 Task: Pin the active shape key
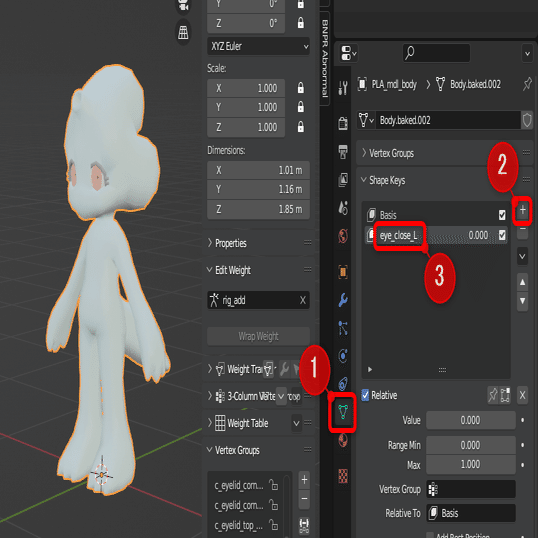pos(493,395)
